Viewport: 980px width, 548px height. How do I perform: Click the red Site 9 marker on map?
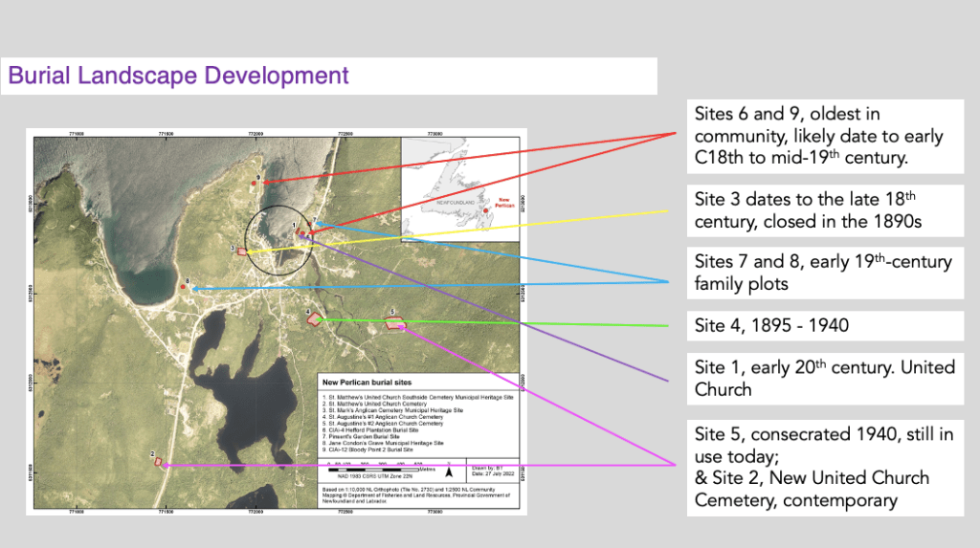click(254, 182)
